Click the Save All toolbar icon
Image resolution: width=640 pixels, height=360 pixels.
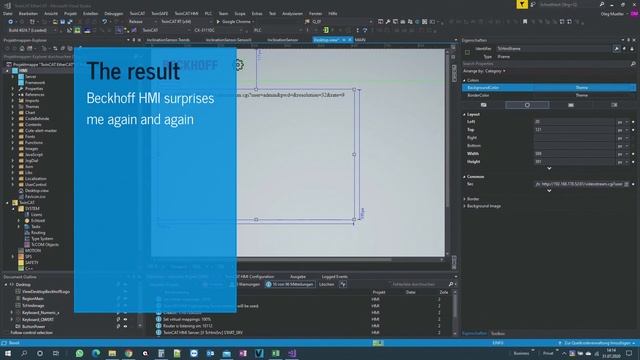[70, 22]
